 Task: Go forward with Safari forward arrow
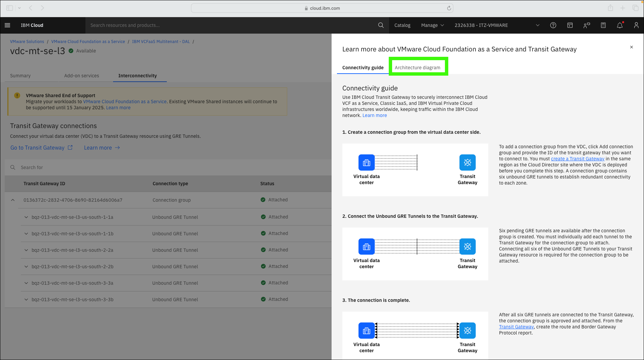click(x=42, y=8)
